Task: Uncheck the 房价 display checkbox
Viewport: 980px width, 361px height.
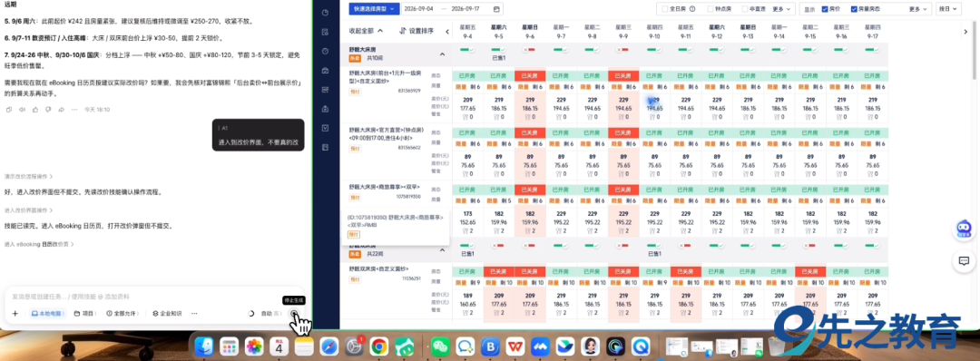Action: coord(825,9)
